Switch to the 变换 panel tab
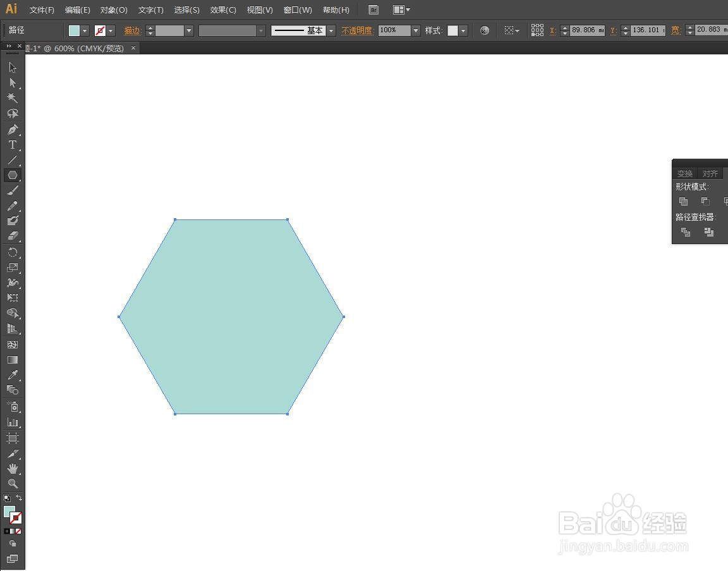This screenshot has height=571, width=728. pyautogui.click(x=685, y=173)
